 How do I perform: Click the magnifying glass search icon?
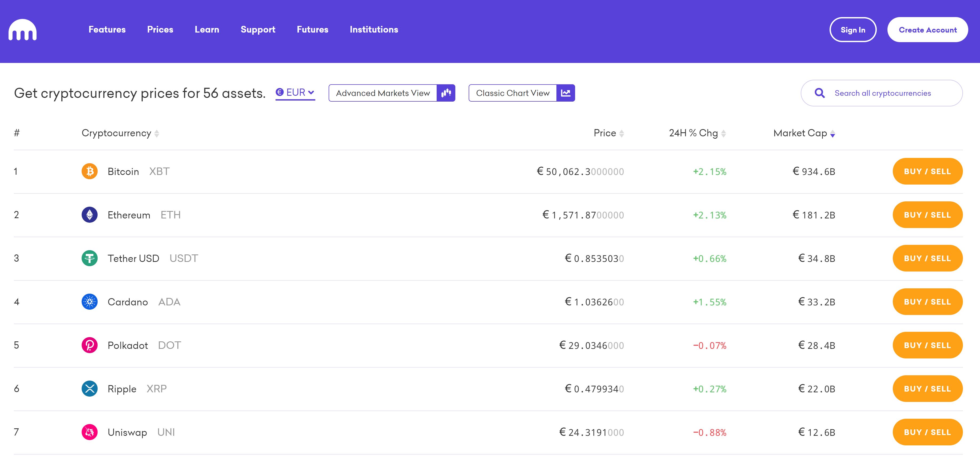[819, 93]
